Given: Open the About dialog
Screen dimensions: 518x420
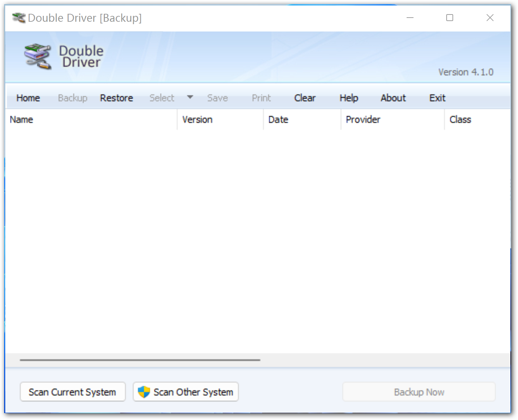Looking at the screenshot, I should coord(393,98).
